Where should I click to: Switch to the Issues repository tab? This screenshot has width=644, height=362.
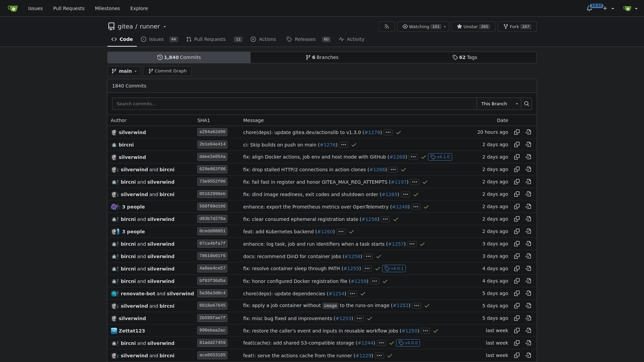[x=159, y=39]
